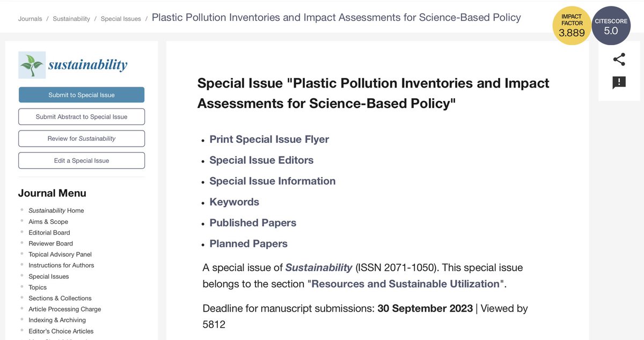Click Edit a Special Issue button
The image size is (644, 340).
[82, 161]
